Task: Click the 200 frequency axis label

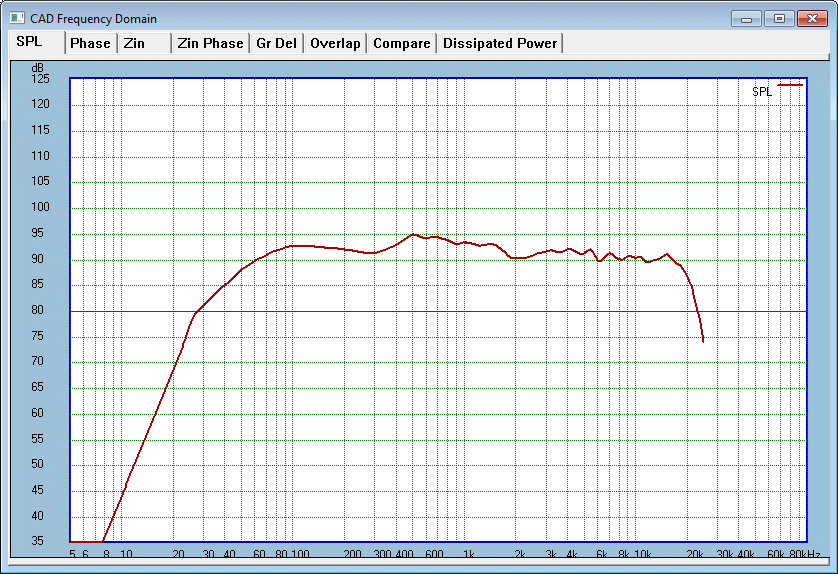Action: pyautogui.click(x=352, y=554)
